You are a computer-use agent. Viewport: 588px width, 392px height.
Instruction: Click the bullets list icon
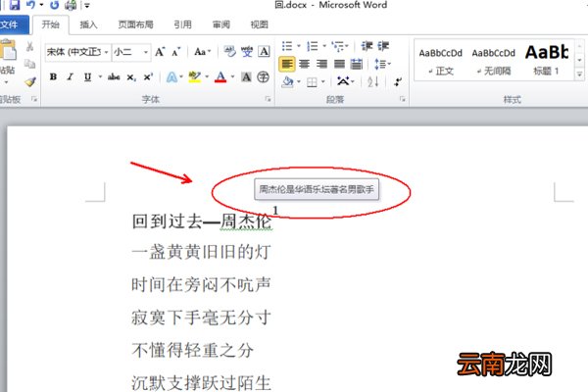(287, 46)
